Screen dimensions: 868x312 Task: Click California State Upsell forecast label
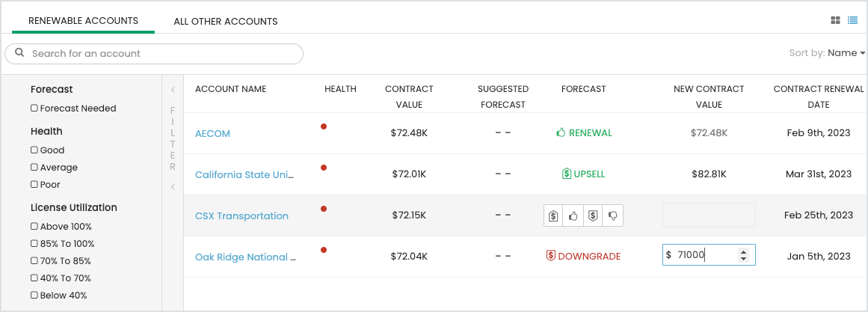coord(583,174)
